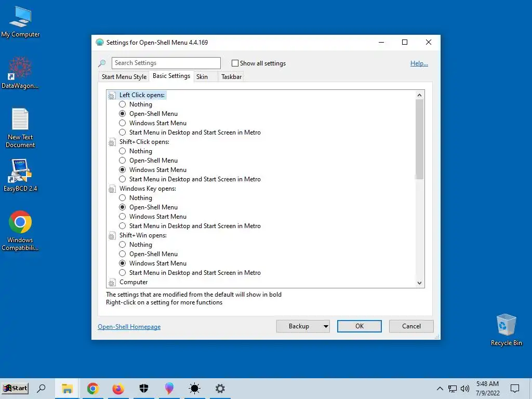Open Settings gear in taskbar
532x399 pixels.
tap(220, 389)
